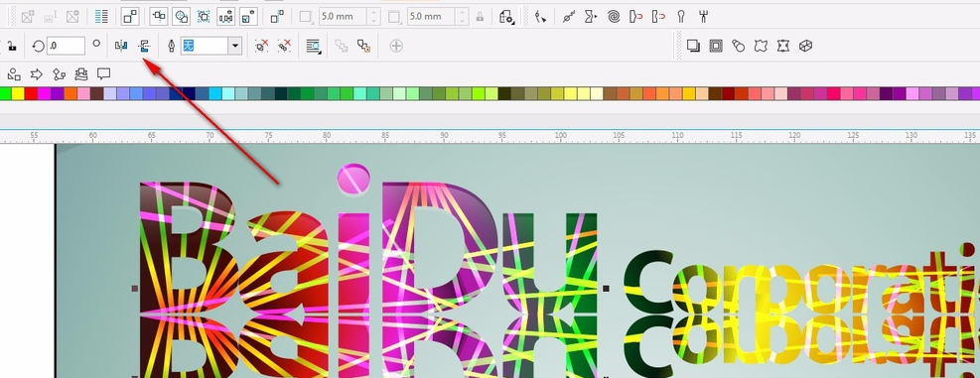Image resolution: width=980 pixels, height=378 pixels.
Task: Select the Extrude cube tool icon
Action: (805, 46)
